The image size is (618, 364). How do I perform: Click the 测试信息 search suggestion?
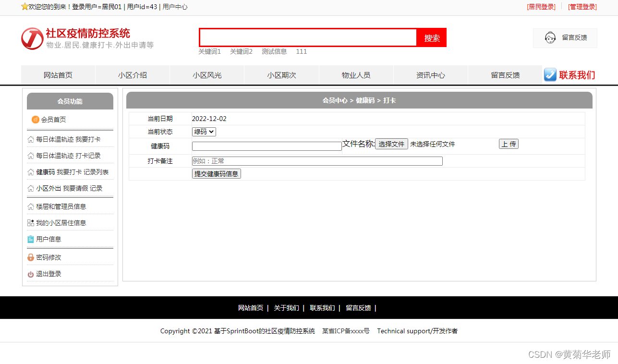274,51
